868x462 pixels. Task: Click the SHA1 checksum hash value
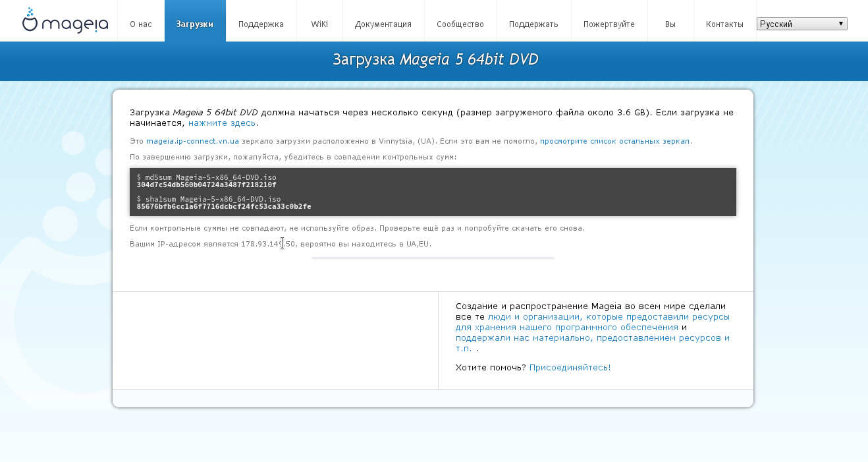[224, 206]
